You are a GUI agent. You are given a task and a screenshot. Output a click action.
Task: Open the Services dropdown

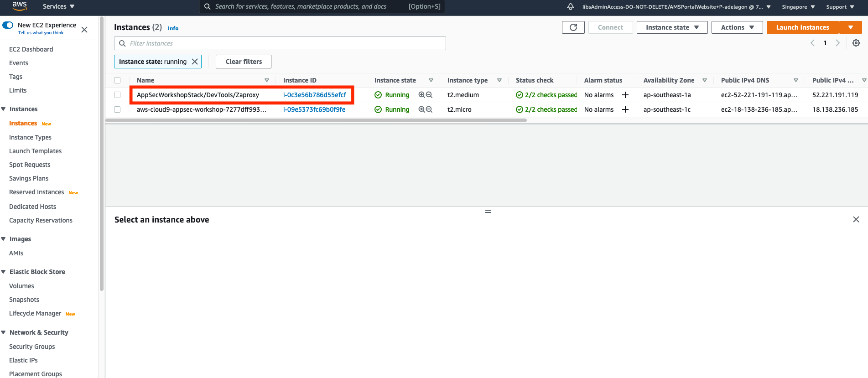pos(58,6)
